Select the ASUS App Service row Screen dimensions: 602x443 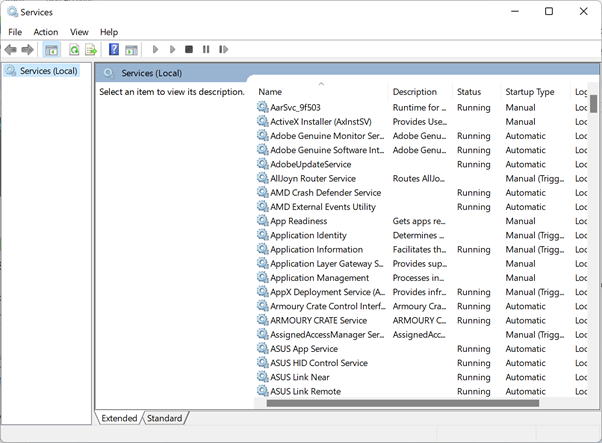[421, 349]
